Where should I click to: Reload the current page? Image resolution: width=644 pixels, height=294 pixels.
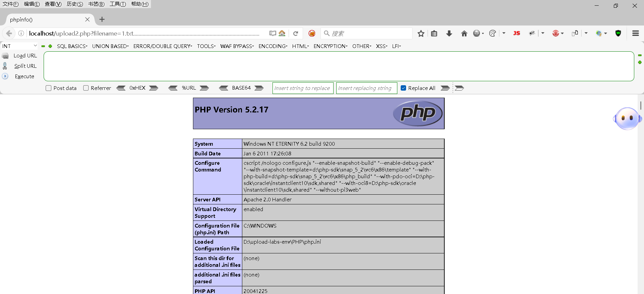click(296, 33)
